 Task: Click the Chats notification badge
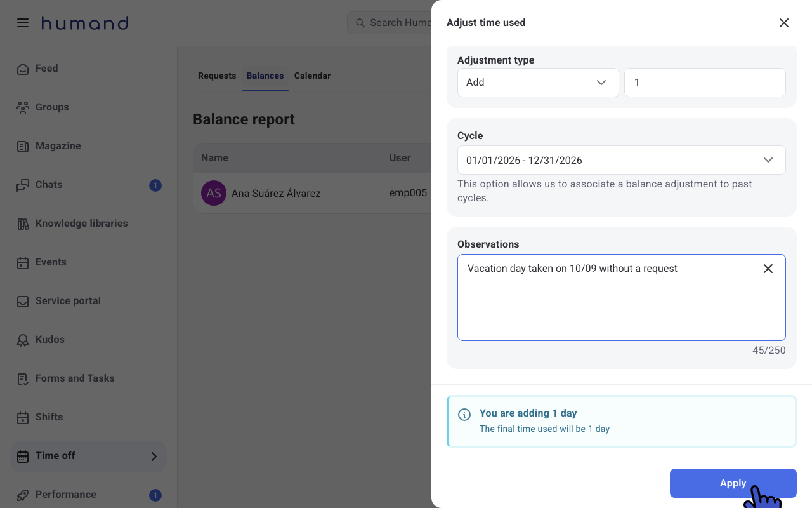point(155,185)
